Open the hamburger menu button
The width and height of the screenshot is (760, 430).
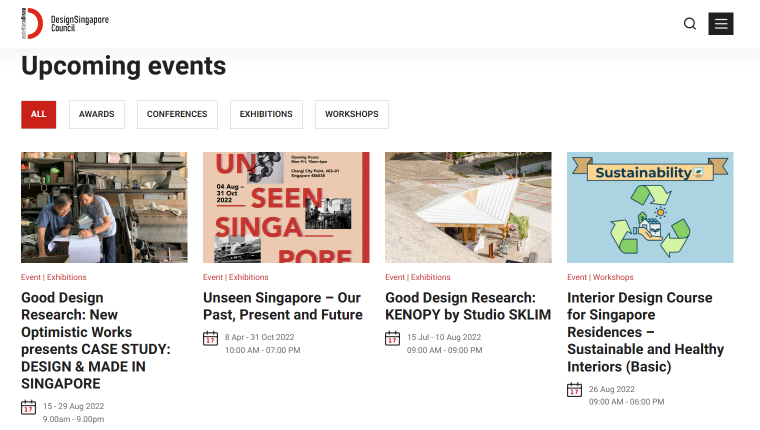click(721, 24)
